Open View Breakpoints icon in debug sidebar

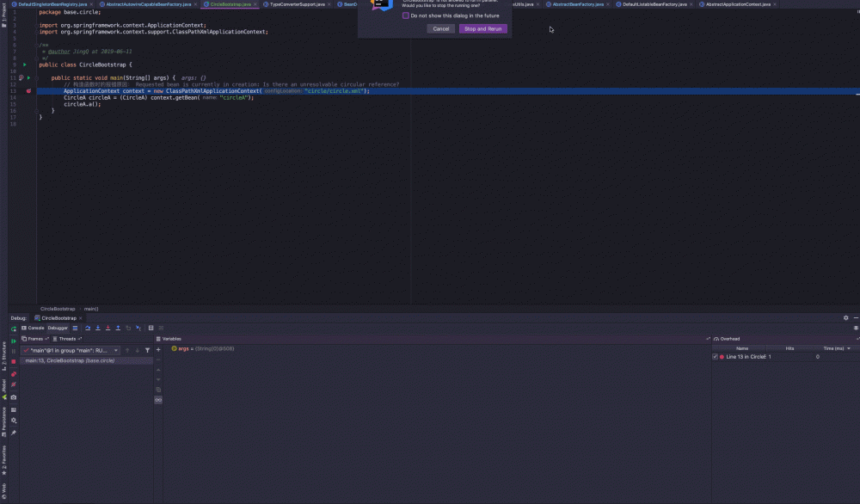(14, 373)
